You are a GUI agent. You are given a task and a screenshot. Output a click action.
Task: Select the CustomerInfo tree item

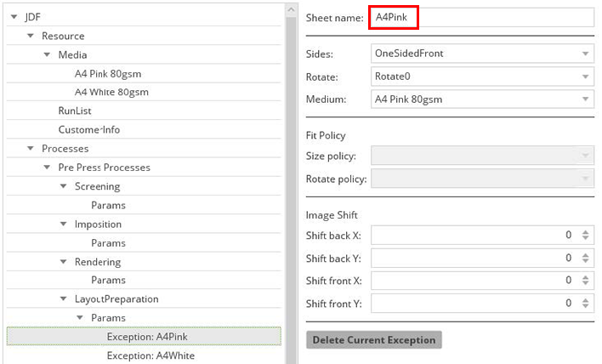point(88,130)
